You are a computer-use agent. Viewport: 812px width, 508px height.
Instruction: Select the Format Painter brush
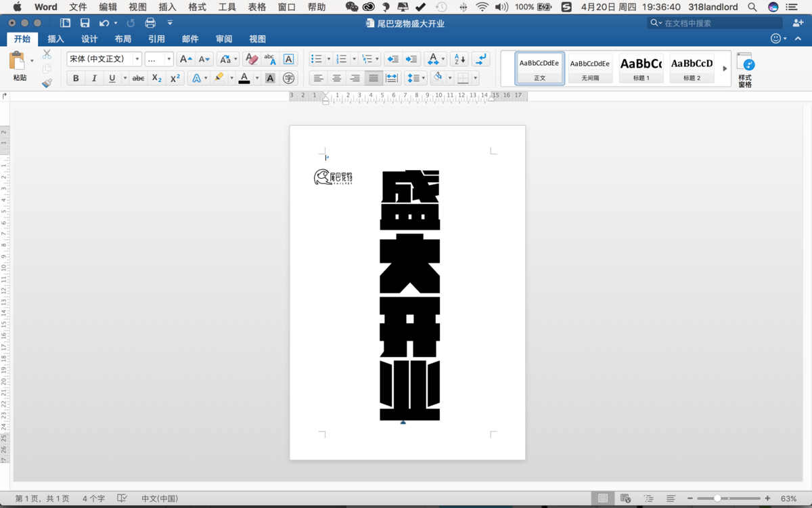(47, 83)
